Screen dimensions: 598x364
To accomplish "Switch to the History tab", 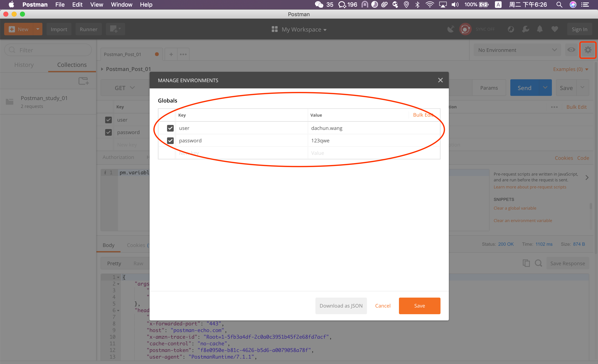I will (x=24, y=65).
